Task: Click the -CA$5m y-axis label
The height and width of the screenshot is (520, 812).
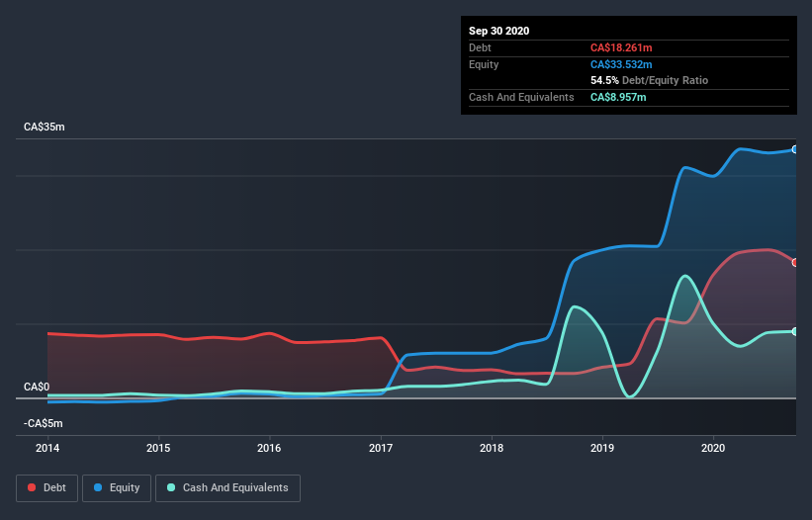Action: pyautogui.click(x=43, y=423)
